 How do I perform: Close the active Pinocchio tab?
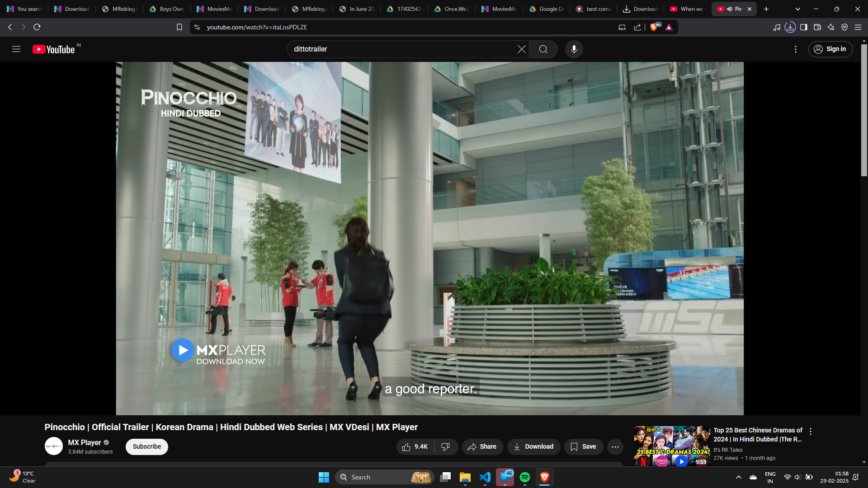[750, 9]
